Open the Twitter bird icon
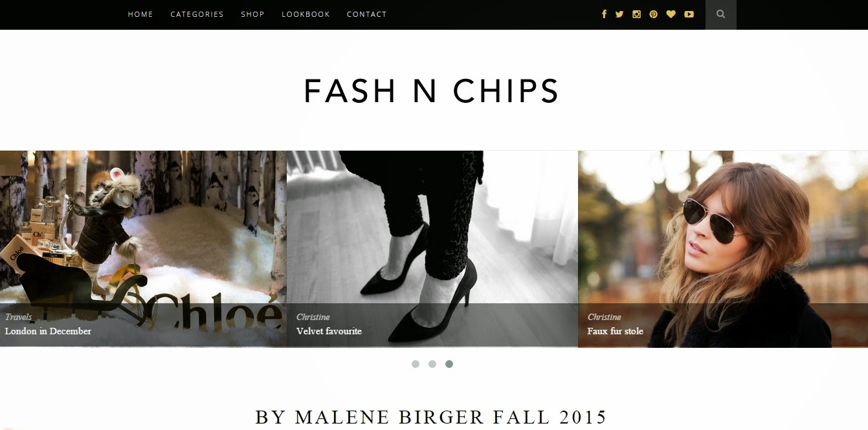 click(x=619, y=14)
